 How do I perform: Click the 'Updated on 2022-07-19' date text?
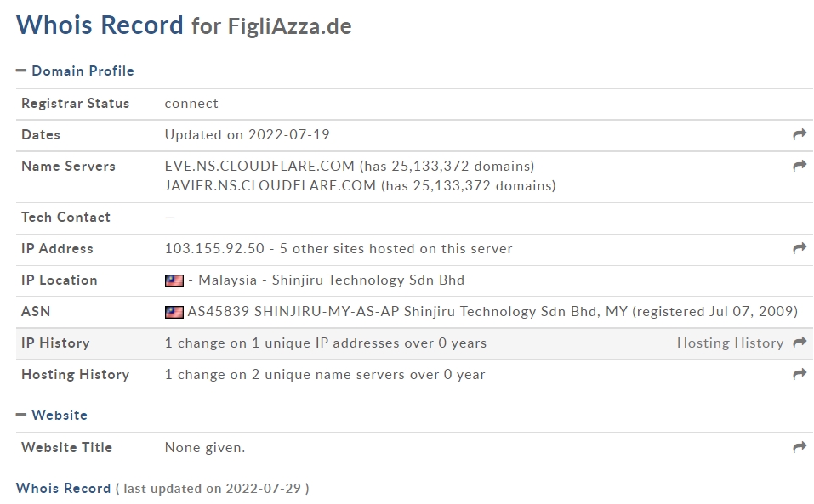[x=248, y=135]
